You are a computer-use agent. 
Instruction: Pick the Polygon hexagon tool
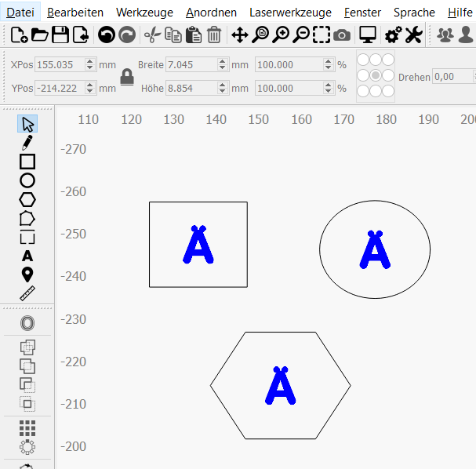pos(27,199)
